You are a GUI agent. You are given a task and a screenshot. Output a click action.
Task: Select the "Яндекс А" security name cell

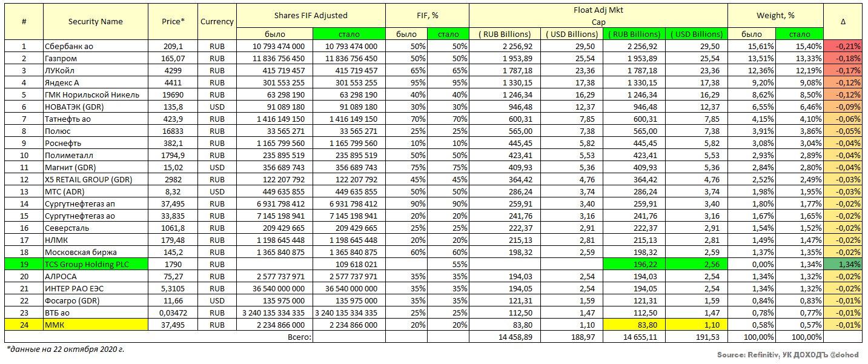pyautogui.click(x=95, y=82)
